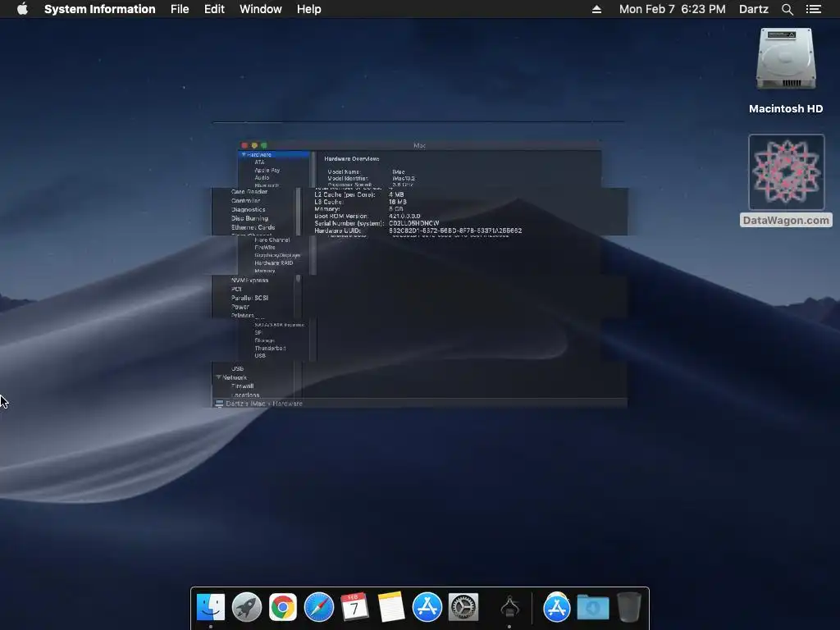Select Printers in the sidebar
Image resolution: width=840 pixels, height=630 pixels.
pos(243,315)
